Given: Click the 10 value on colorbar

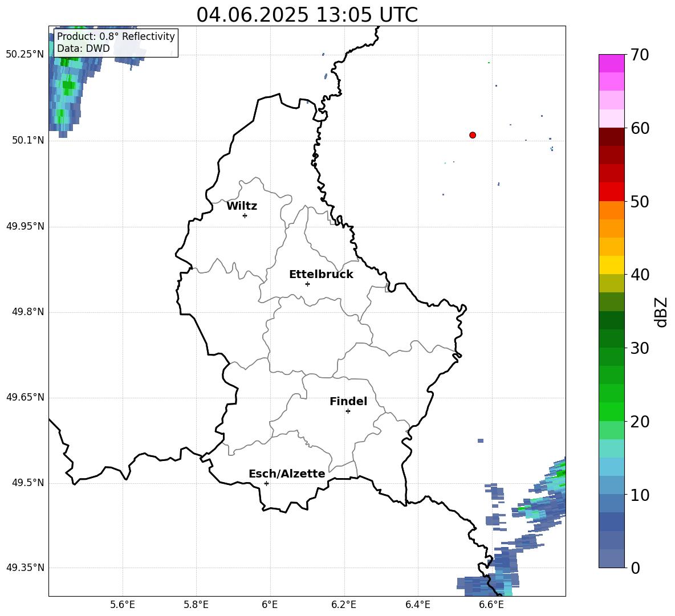Looking at the screenshot, I should click(x=640, y=495).
